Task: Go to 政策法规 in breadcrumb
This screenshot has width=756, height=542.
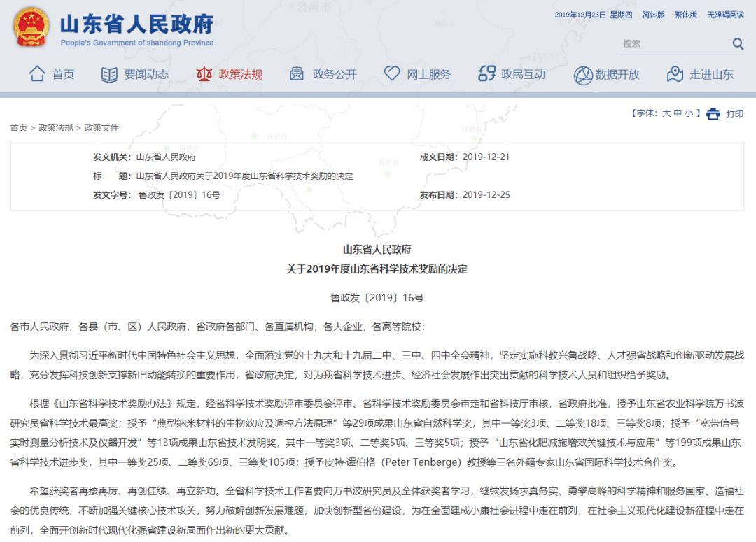Action: click(x=56, y=128)
